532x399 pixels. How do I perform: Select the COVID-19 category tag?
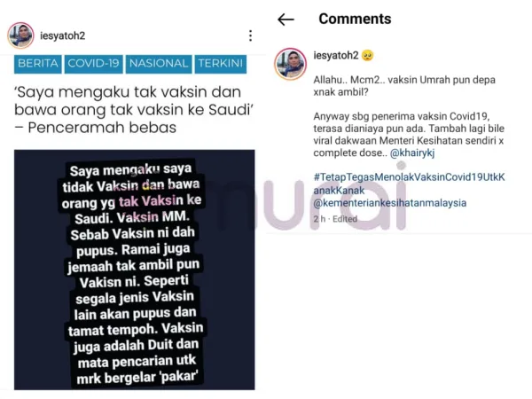point(93,64)
